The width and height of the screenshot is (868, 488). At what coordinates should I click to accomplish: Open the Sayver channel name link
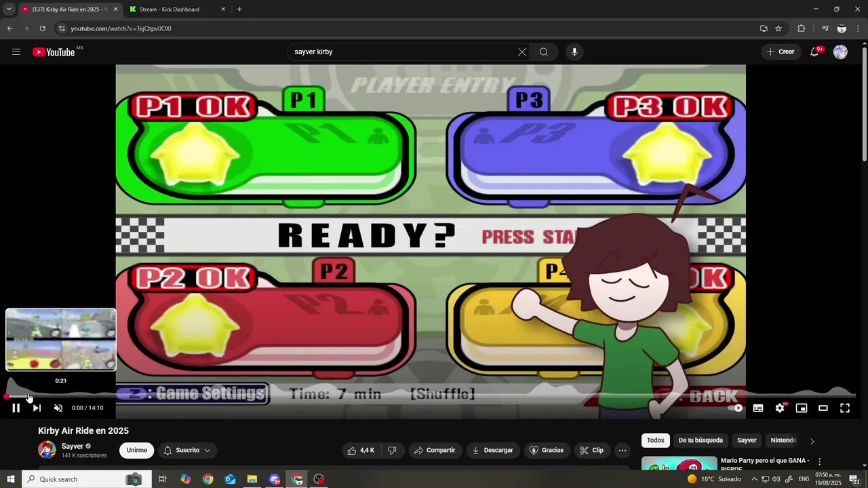pos(73,446)
